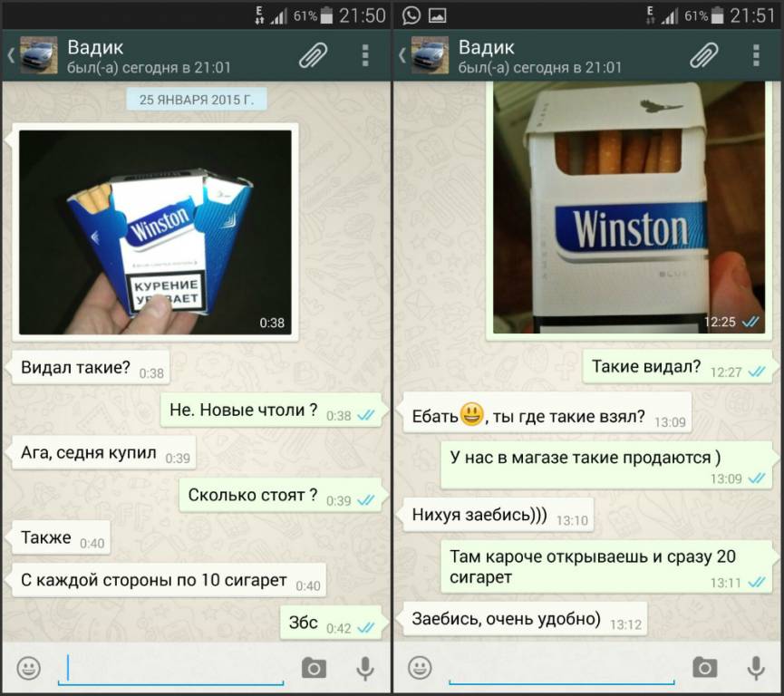This screenshot has width=784, height=696.
Task: Select message 'Такие видал?'
Action: pos(677,367)
